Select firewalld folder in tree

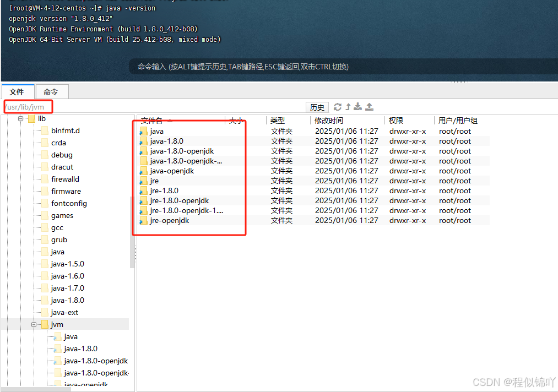click(65, 179)
